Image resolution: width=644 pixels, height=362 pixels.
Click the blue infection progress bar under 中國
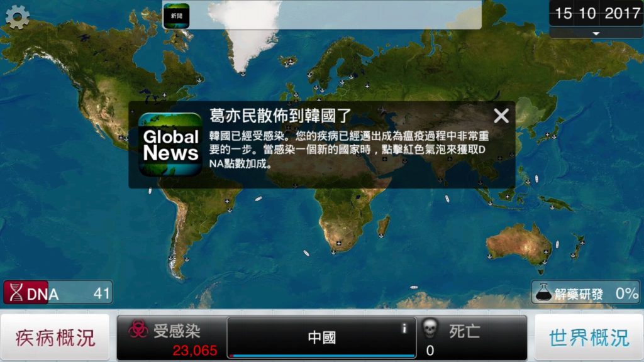coord(321,356)
